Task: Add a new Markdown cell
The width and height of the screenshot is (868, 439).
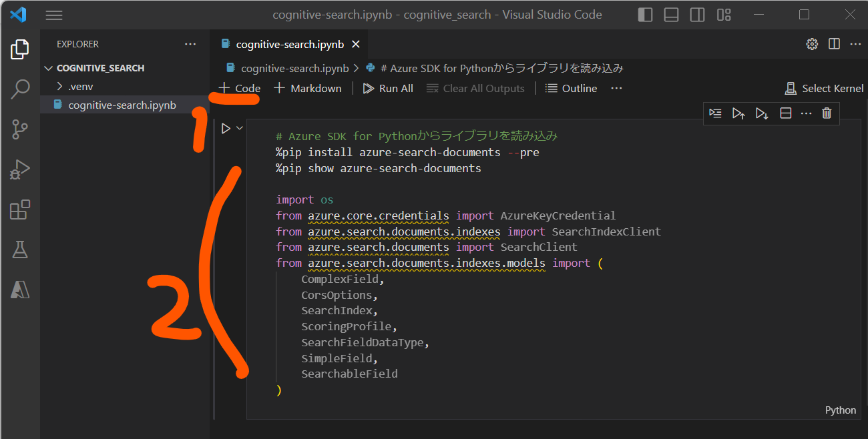Action: pyautogui.click(x=308, y=88)
